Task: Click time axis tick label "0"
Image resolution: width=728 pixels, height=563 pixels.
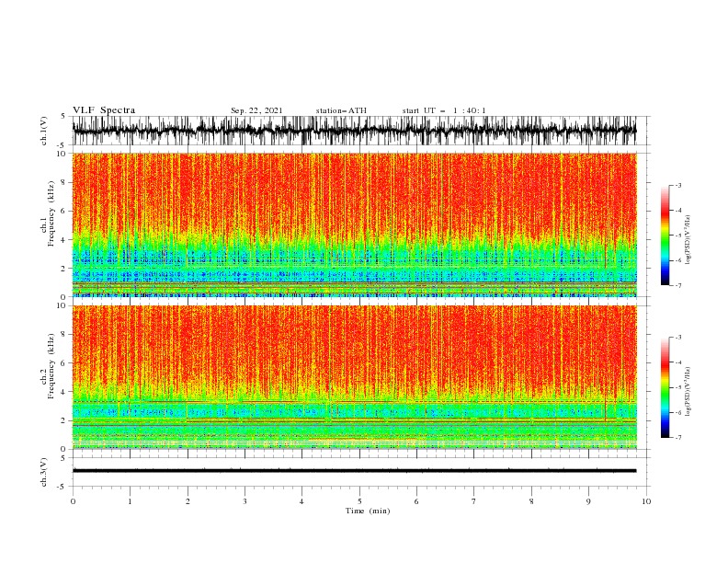Action: tap(73, 501)
